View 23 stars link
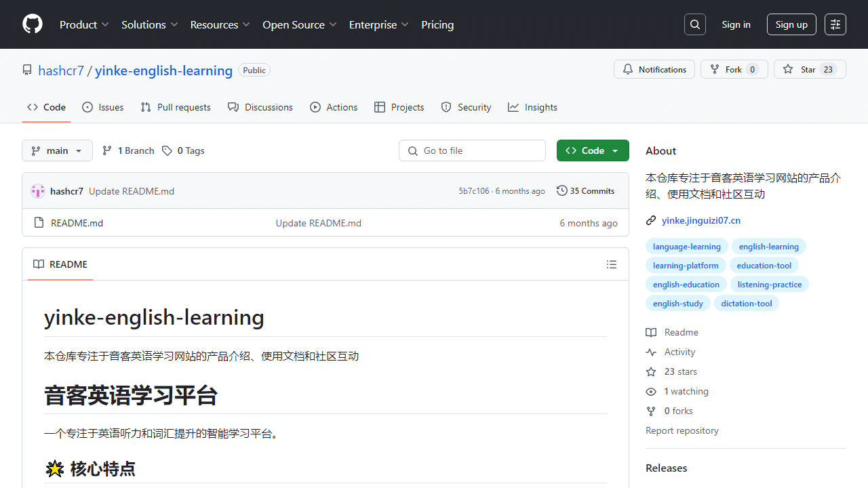Image resolution: width=868 pixels, height=488 pixels. coord(671,371)
